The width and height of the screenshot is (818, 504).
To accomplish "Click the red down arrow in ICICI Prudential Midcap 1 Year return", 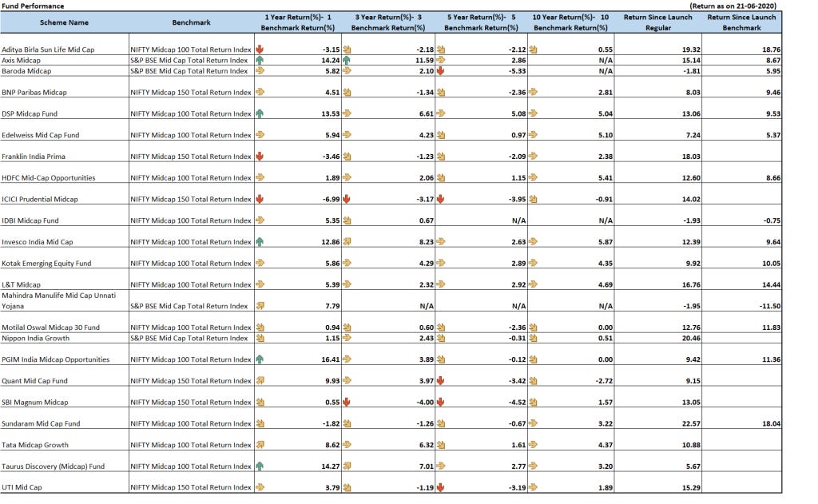I will tap(260, 199).
